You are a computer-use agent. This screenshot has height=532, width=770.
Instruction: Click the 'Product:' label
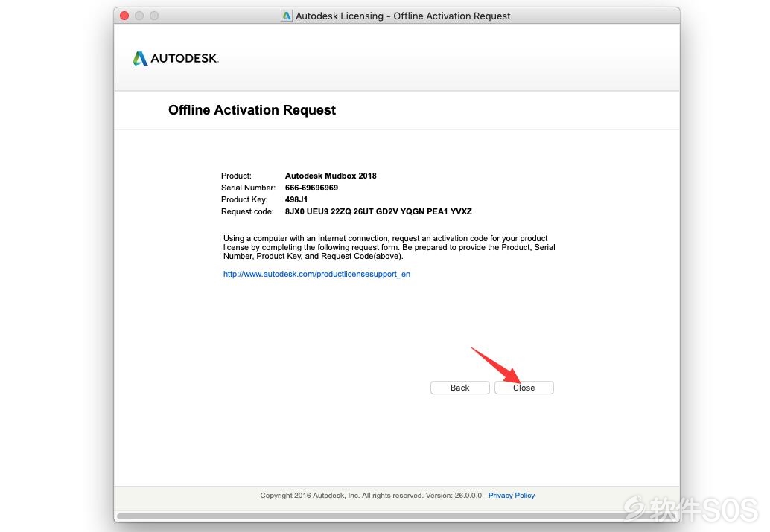236,176
